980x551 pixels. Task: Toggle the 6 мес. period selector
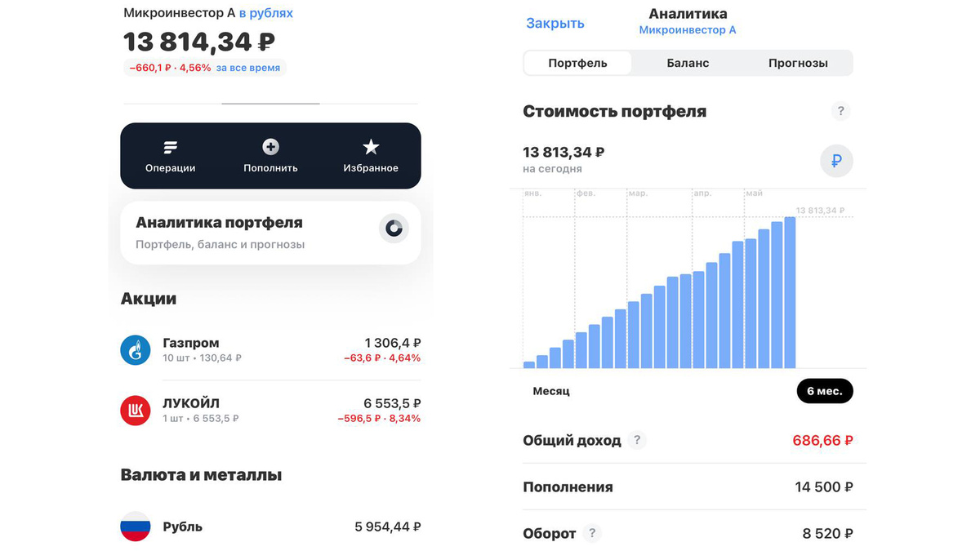pyautogui.click(x=825, y=391)
